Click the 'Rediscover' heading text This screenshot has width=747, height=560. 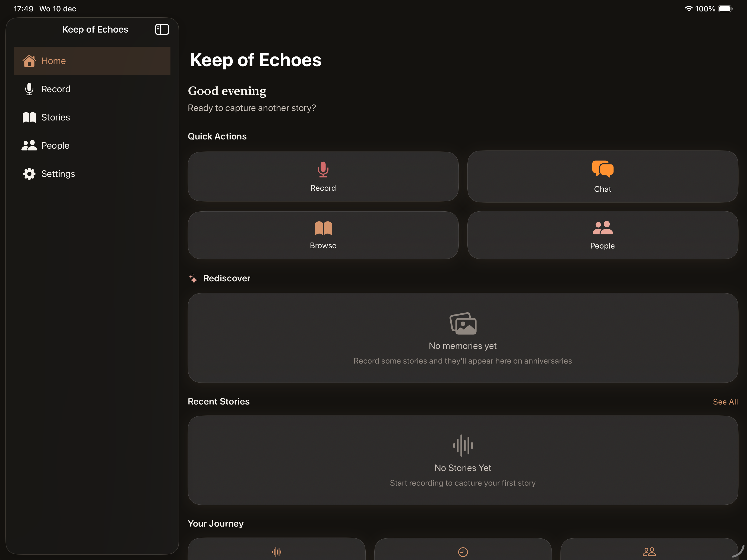tap(227, 278)
